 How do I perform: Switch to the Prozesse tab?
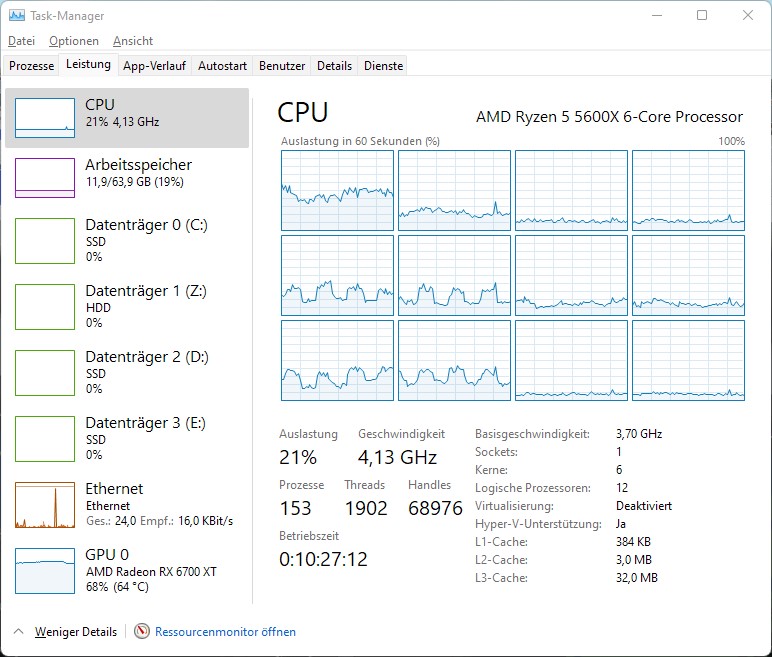point(32,66)
